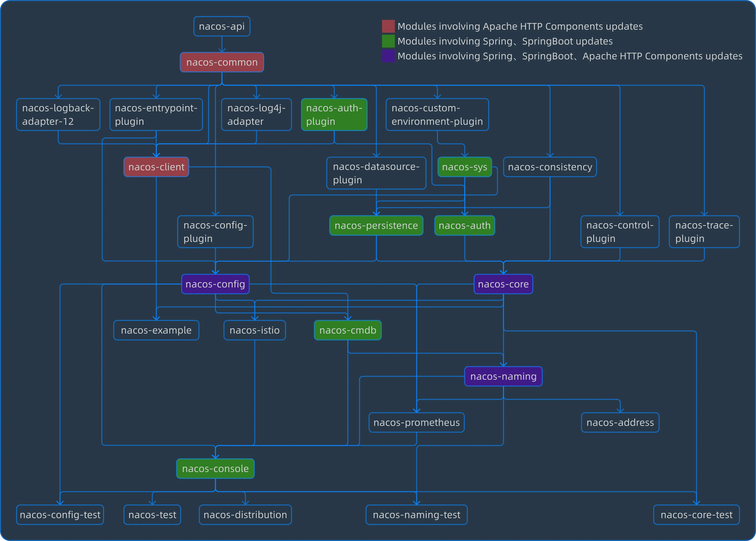The width and height of the screenshot is (756, 541).
Task: Click legend text about Apache HTTP Components updates
Action: (520, 26)
